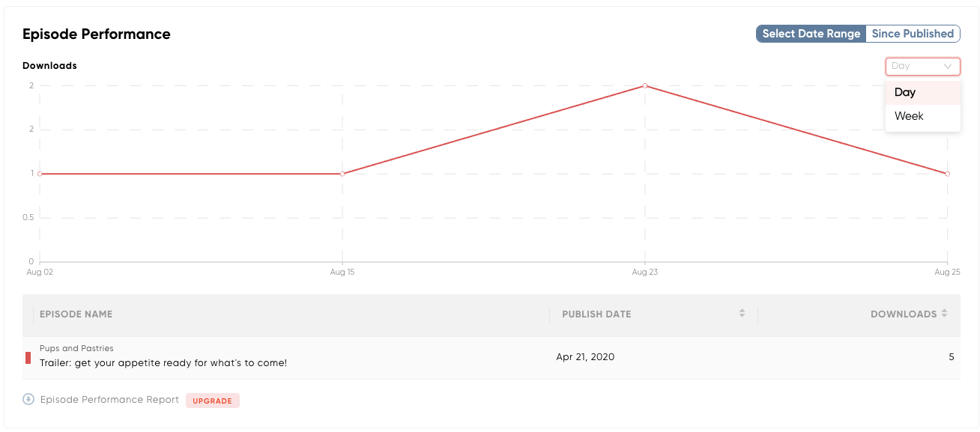
Task: Click the Aug 15 data point on chart
Action: (342, 174)
